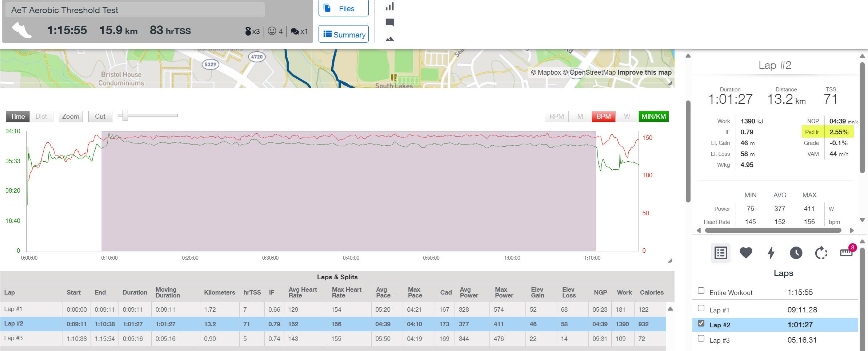This screenshot has height=351, width=868.
Task: Click the stats horizontal scroll right arrow
Action: pyautogui.click(x=851, y=230)
